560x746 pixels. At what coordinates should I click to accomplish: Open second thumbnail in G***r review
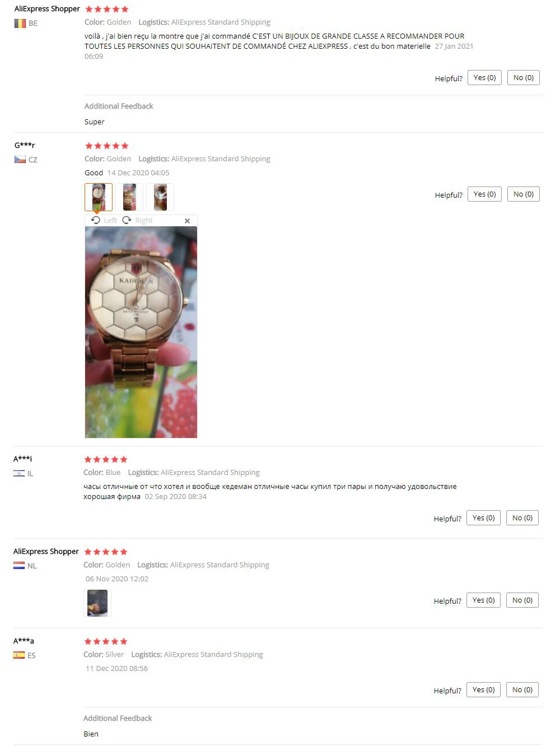tap(129, 197)
